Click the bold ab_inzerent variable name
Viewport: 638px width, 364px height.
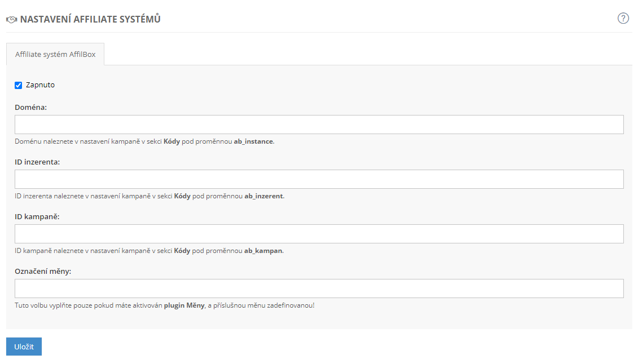[x=264, y=196]
